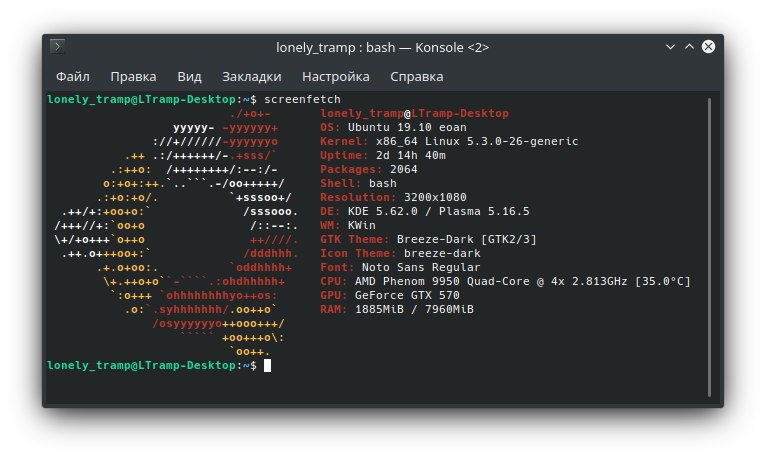Click the WM value 'KWin'

click(x=362, y=226)
